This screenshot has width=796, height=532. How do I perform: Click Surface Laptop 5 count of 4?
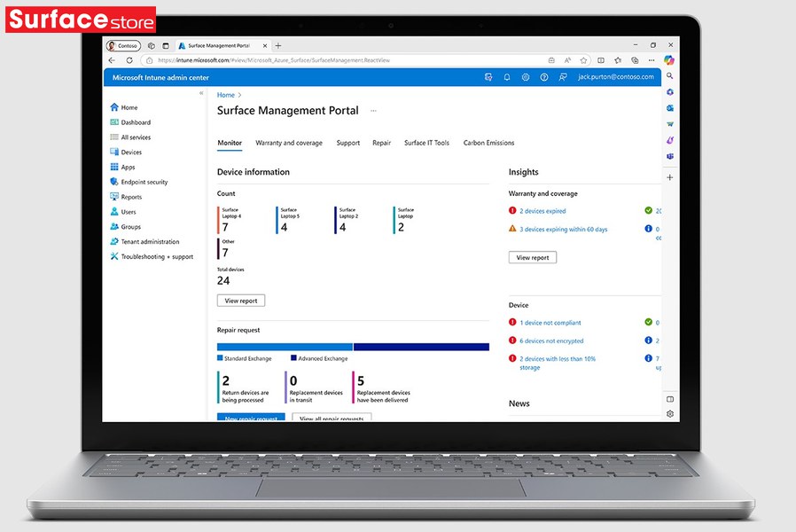pos(285,227)
